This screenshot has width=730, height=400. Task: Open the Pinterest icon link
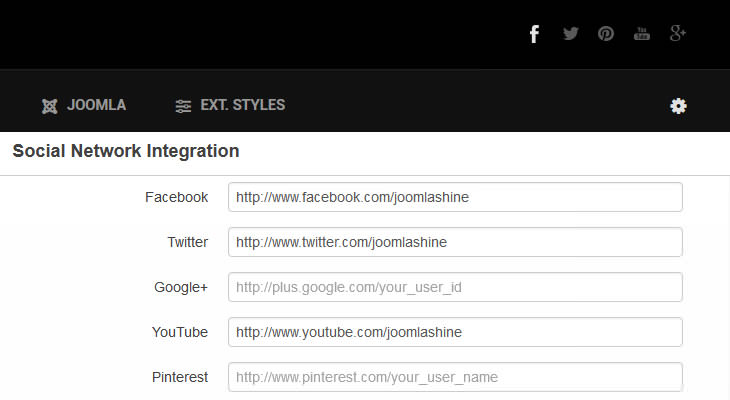pos(606,34)
